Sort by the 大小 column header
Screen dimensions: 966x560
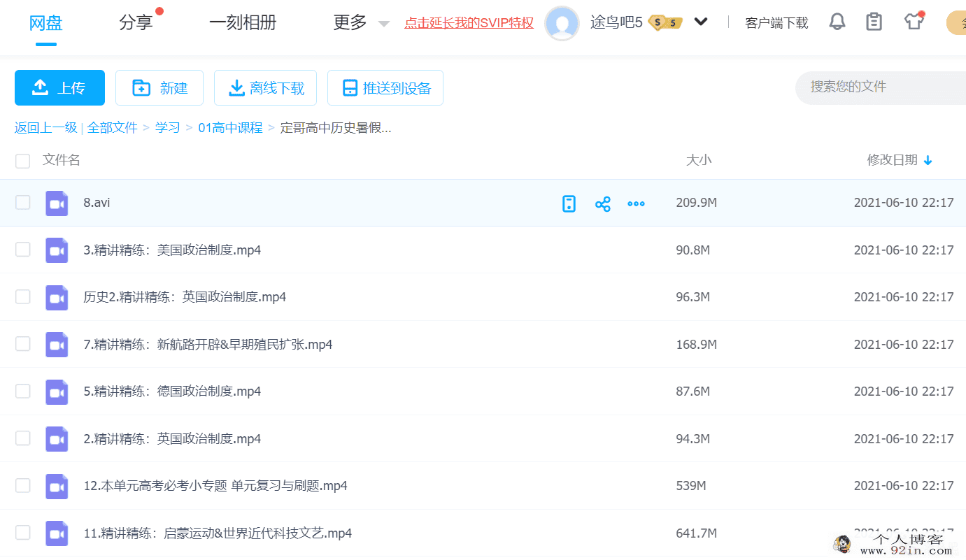point(698,160)
